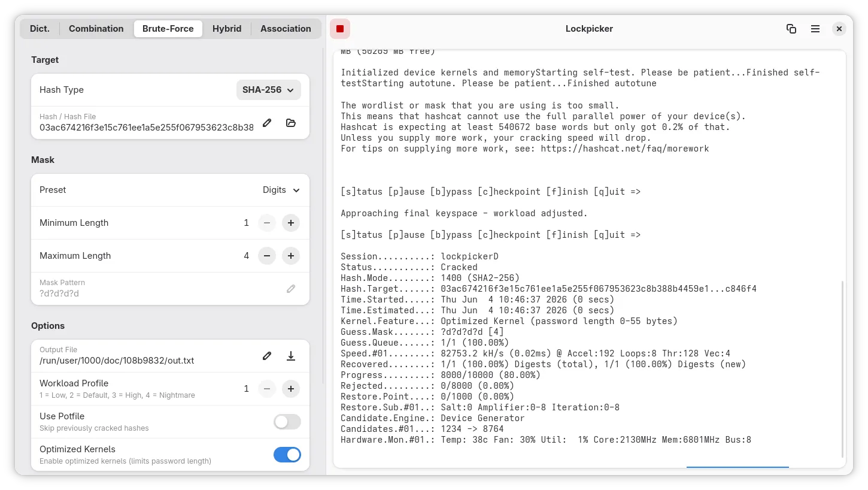Switch to the Combination tab

pos(96,29)
